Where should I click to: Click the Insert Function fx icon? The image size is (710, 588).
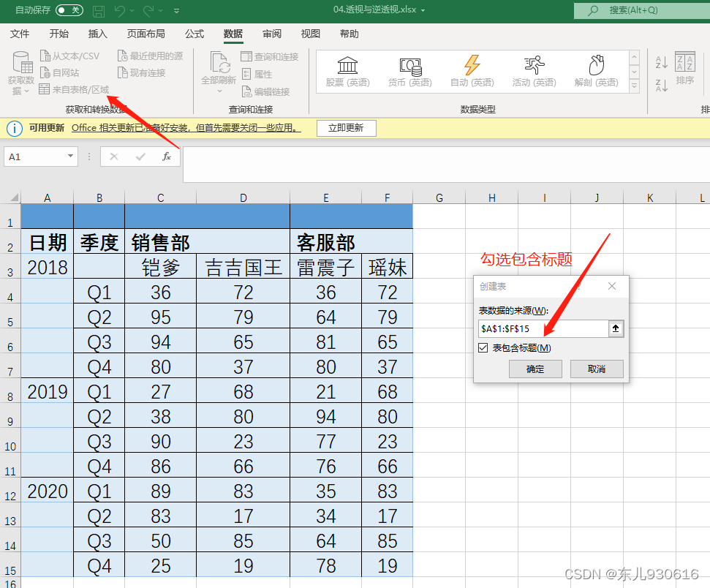pyautogui.click(x=167, y=157)
